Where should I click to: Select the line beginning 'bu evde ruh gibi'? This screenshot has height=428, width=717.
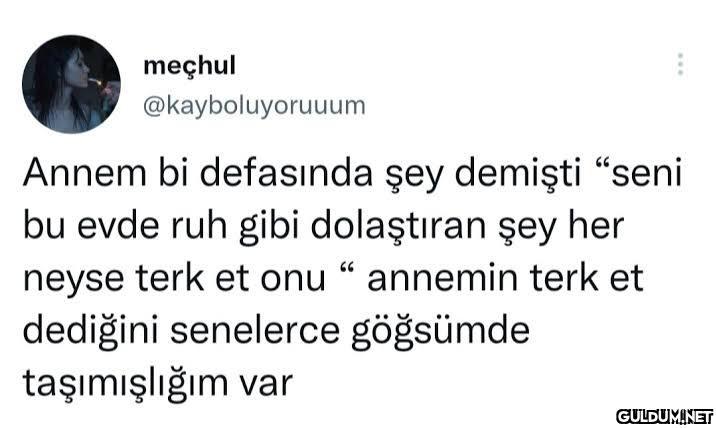click(323, 226)
